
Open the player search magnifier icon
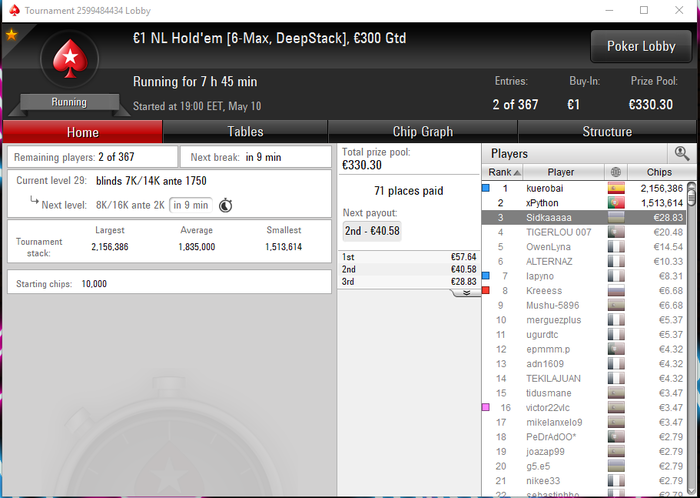coord(681,154)
